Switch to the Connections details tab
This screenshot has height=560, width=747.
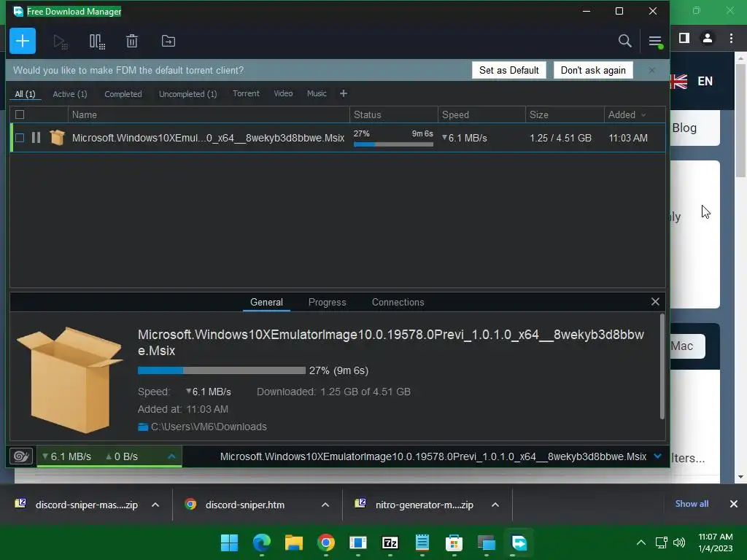398,302
